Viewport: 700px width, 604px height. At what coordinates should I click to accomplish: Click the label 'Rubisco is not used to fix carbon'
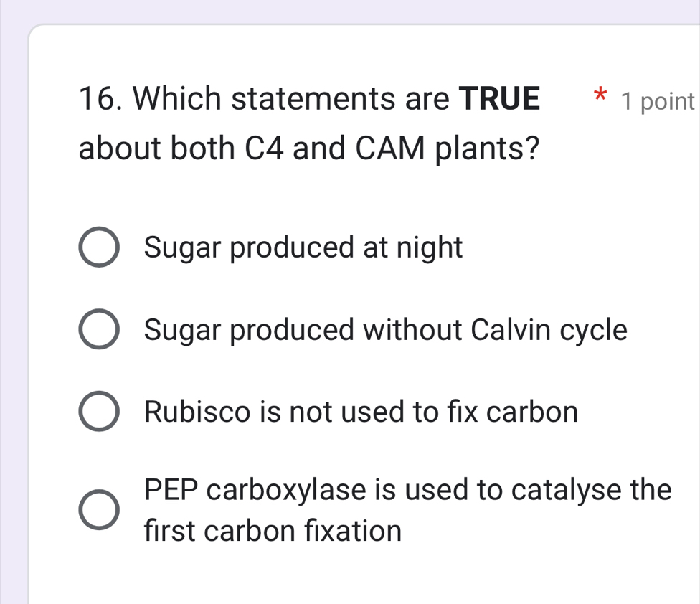361,412
